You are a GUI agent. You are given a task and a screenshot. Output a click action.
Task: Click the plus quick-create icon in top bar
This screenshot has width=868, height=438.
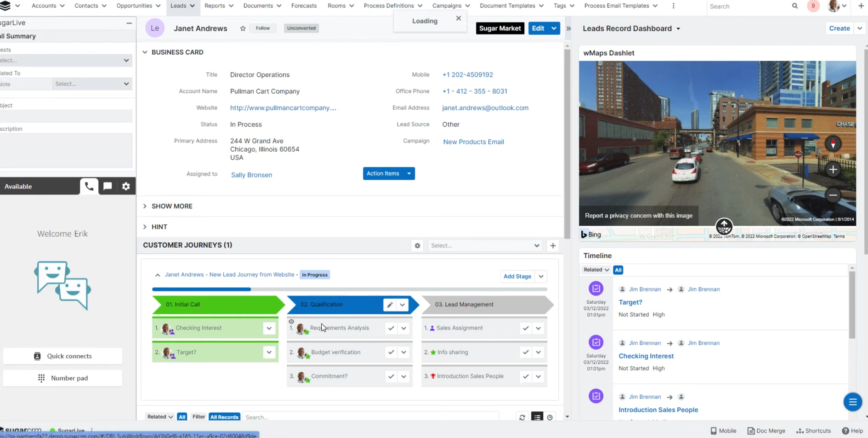[x=861, y=6]
